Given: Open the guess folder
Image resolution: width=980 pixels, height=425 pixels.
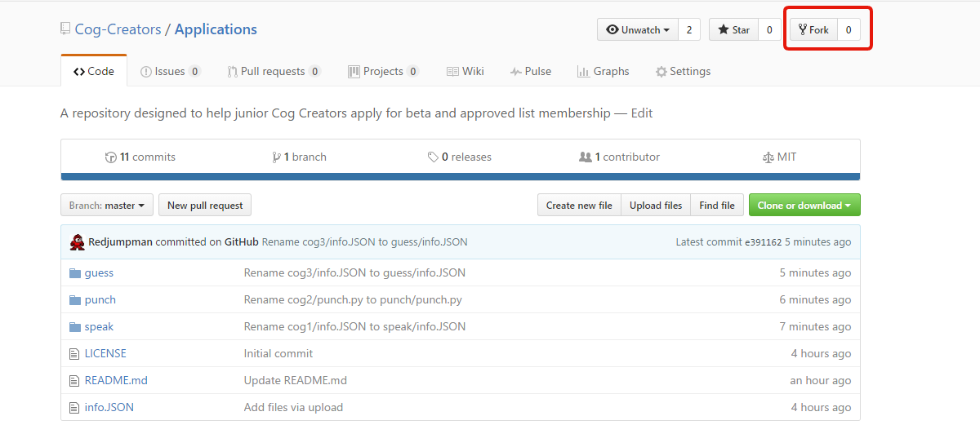Looking at the screenshot, I should (x=99, y=272).
